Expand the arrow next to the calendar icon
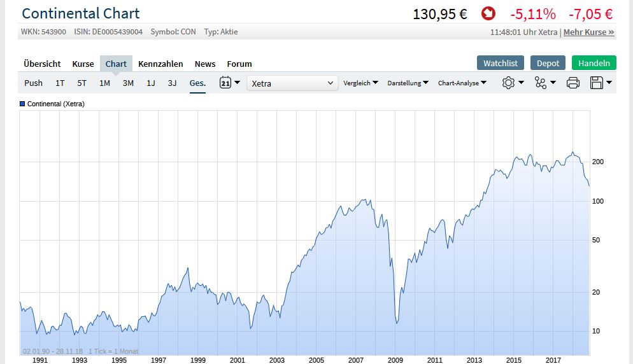633x364 pixels. coord(238,82)
